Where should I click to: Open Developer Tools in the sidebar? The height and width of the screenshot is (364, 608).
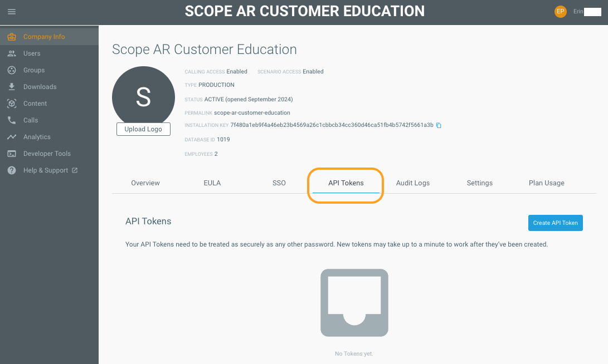point(49,154)
